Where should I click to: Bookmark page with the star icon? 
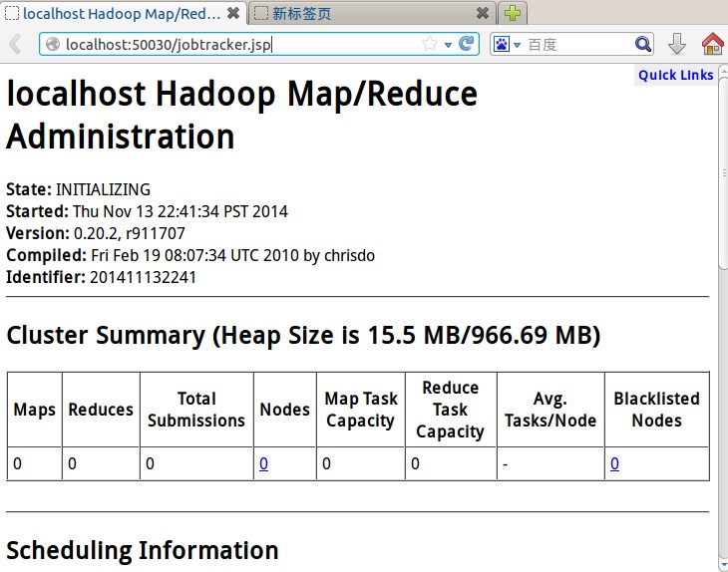pos(430,44)
